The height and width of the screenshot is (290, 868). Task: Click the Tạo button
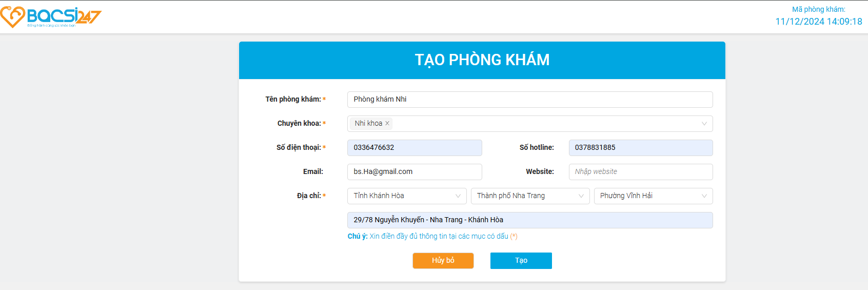521,261
